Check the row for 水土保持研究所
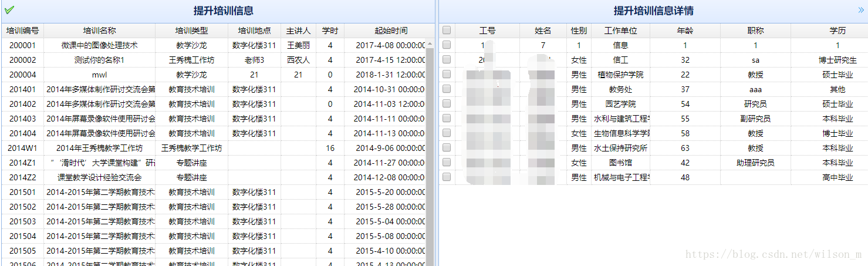Screen dimensions: 868x266 coord(447,148)
